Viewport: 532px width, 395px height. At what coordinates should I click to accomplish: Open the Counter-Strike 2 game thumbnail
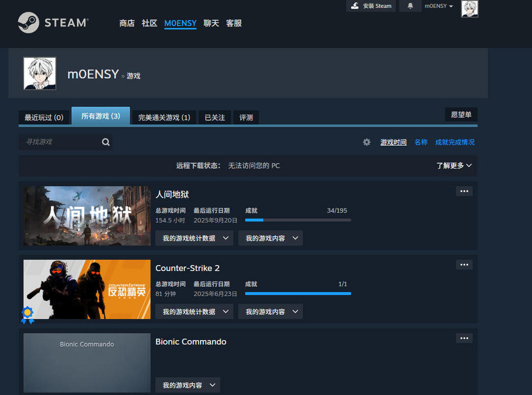(x=87, y=289)
